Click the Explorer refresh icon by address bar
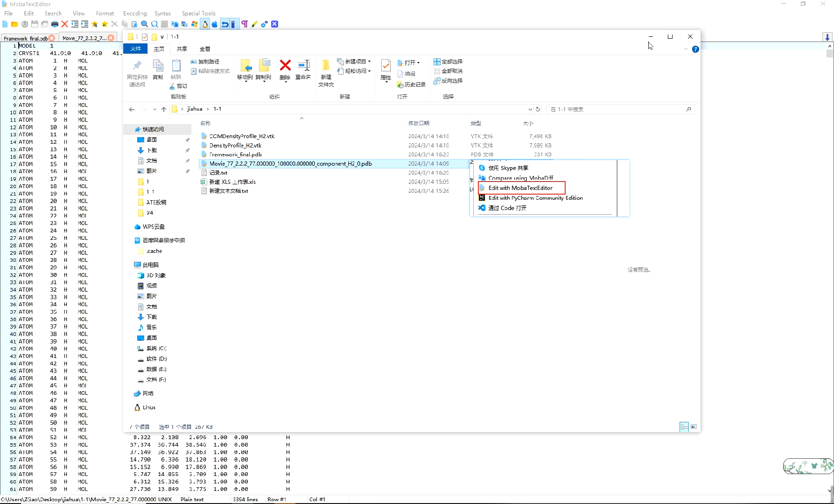Image resolution: width=834 pixels, height=504 pixels. pyautogui.click(x=538, y=109)
